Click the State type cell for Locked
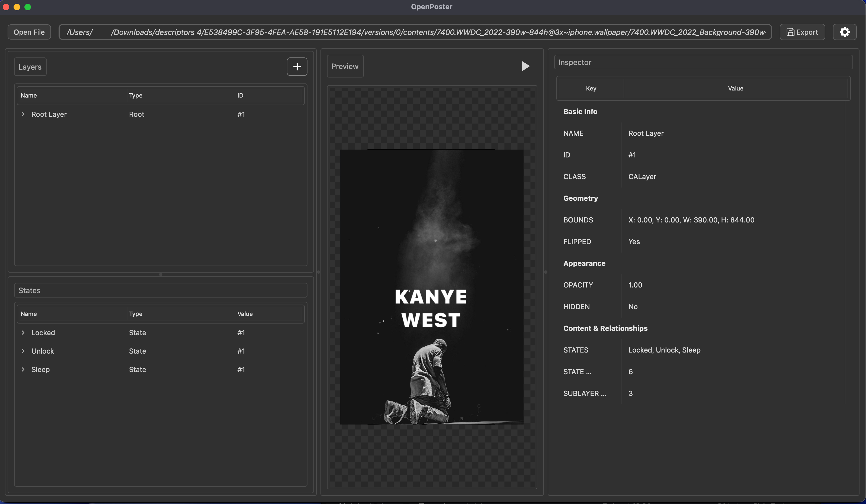The width and height of the screenshot is (866, 504). coord(137,333)
